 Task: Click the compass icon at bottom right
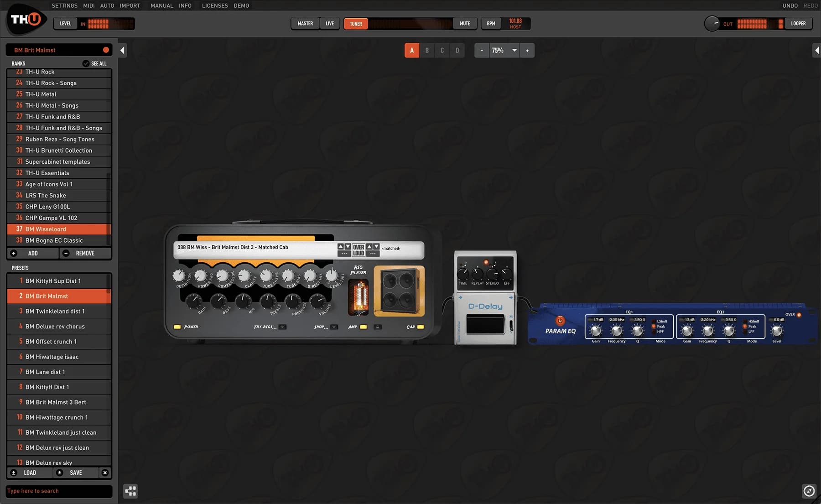[810, 491]
